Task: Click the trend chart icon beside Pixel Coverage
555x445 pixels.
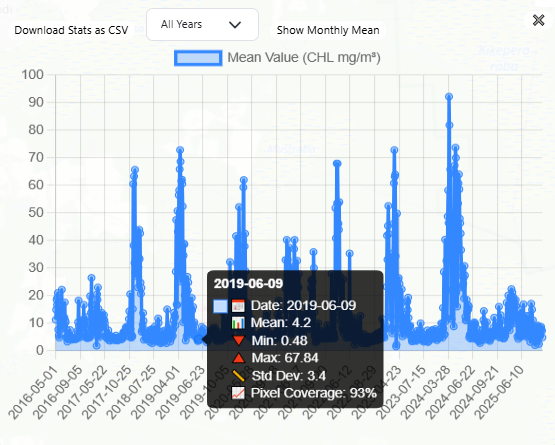Action: (x=238, y=393)
